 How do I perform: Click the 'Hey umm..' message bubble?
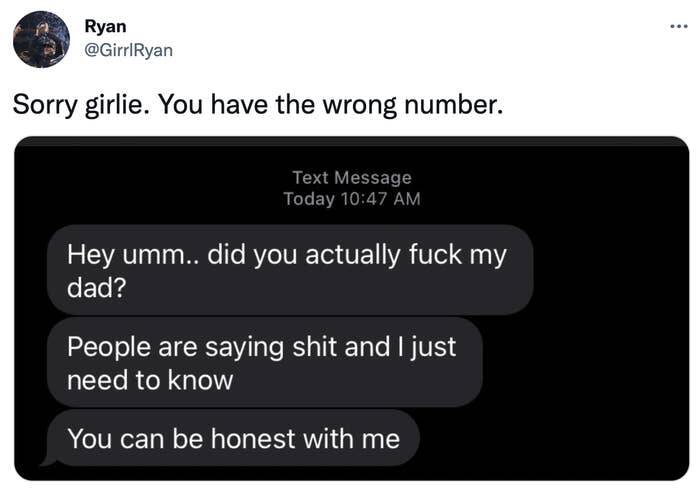tap(288, 269)
